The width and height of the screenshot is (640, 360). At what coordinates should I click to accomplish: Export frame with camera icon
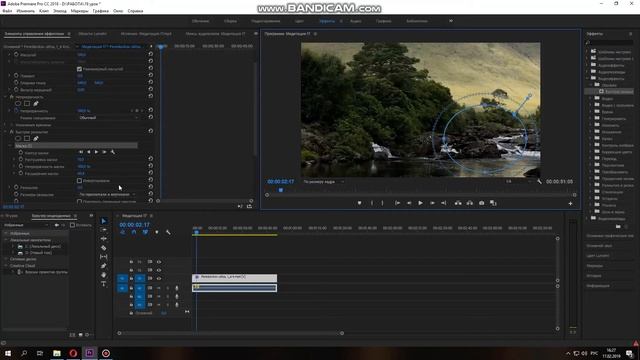tap(482, 203)
